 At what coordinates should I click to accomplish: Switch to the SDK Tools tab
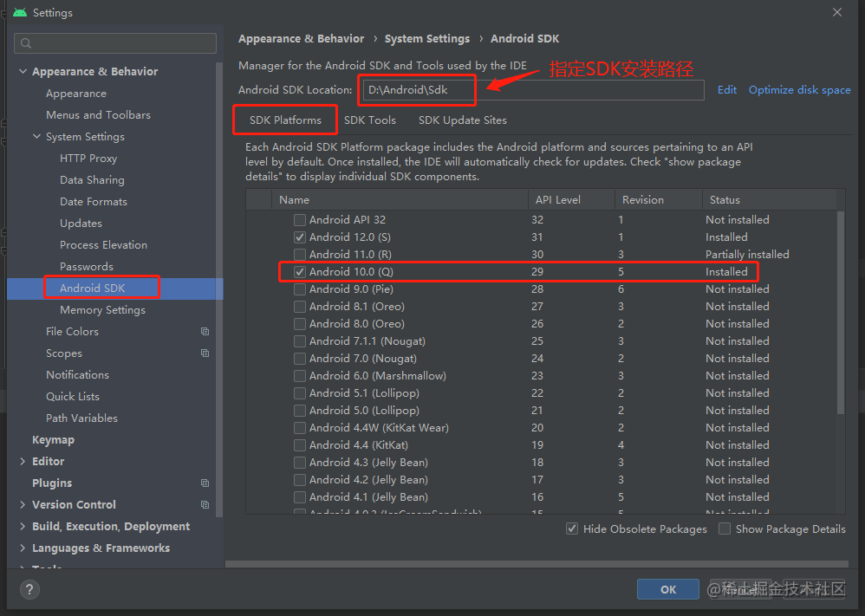(x=369, y=120)
